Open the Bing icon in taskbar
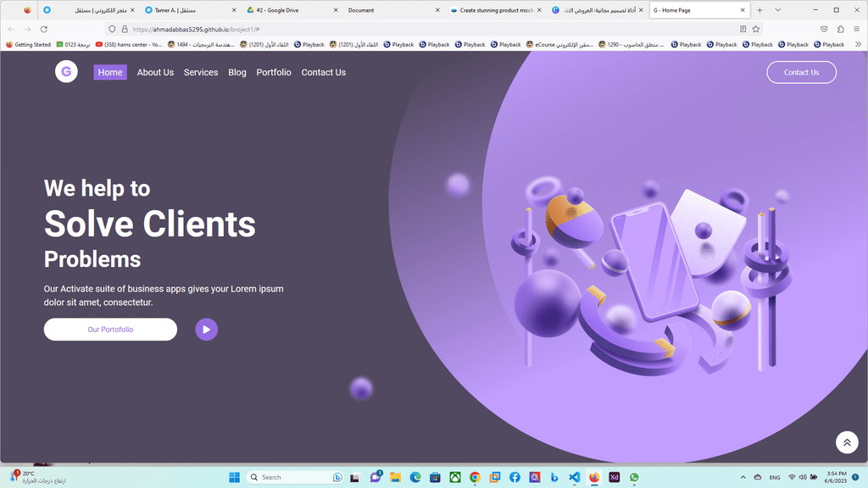Viewport: 868px width, 488px height. (554, 477)
